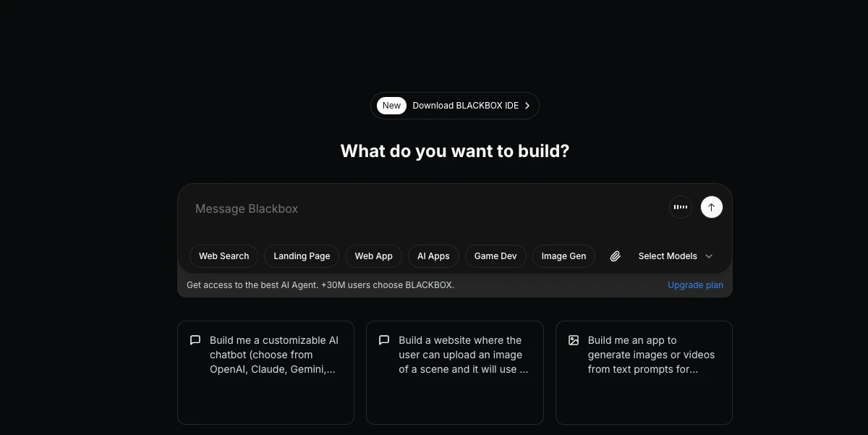This screenshot has height=435, width=868.
Task: Select the Web App option
Action: 373,256
